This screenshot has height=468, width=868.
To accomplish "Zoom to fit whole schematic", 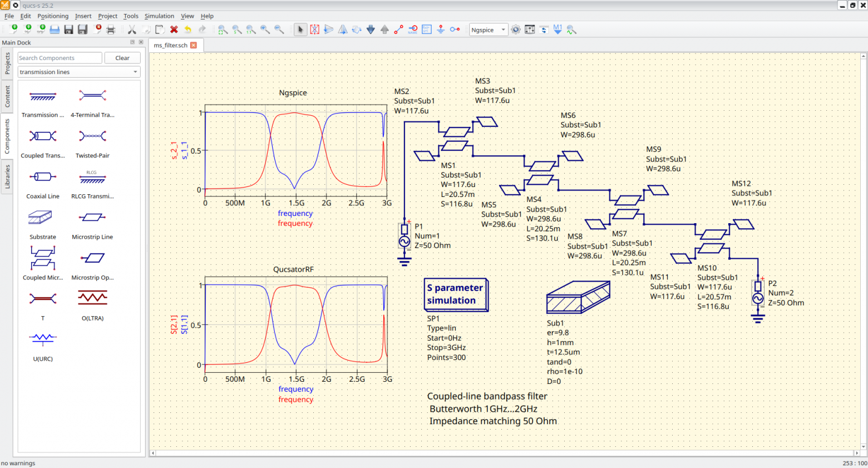I will pyautogui.click(x=223, y=29).
